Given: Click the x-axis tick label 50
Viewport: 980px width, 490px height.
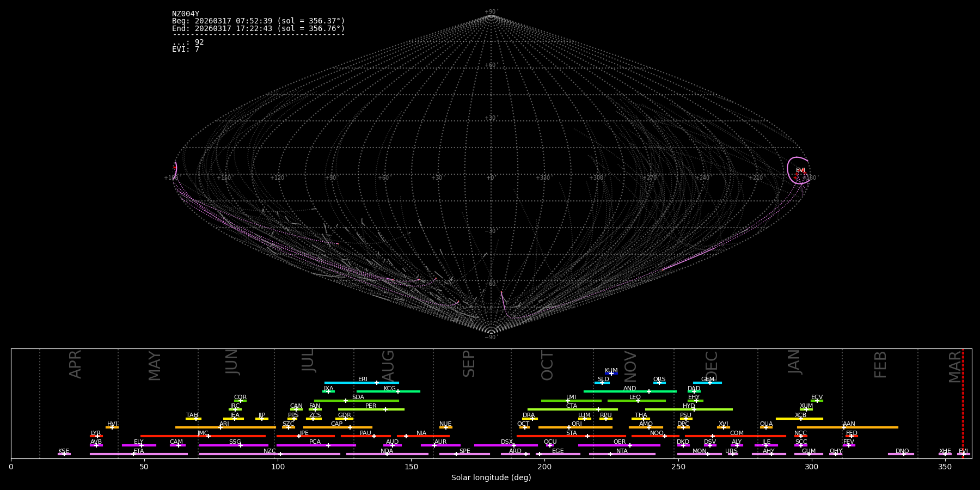Looking at the screenshot, I should [144, 467].
